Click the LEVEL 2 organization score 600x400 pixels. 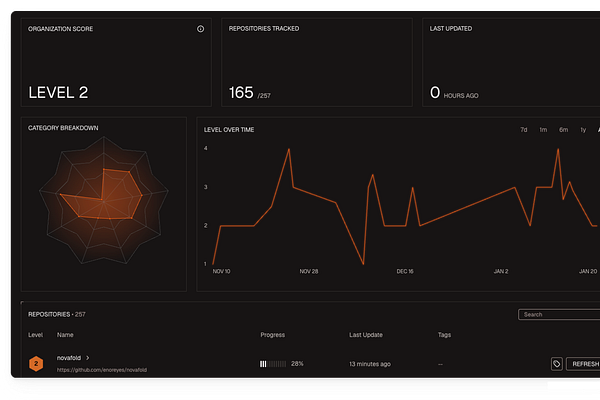(x=58, y=93)
